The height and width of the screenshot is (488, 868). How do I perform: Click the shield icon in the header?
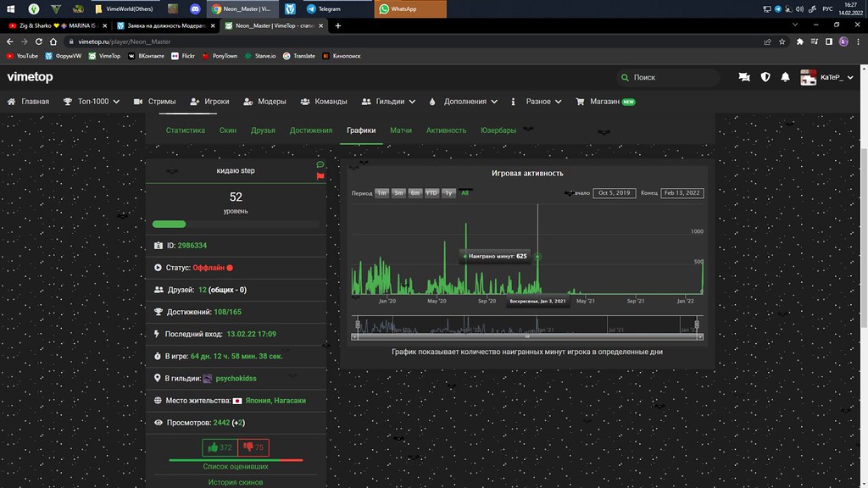pos(765,77)
